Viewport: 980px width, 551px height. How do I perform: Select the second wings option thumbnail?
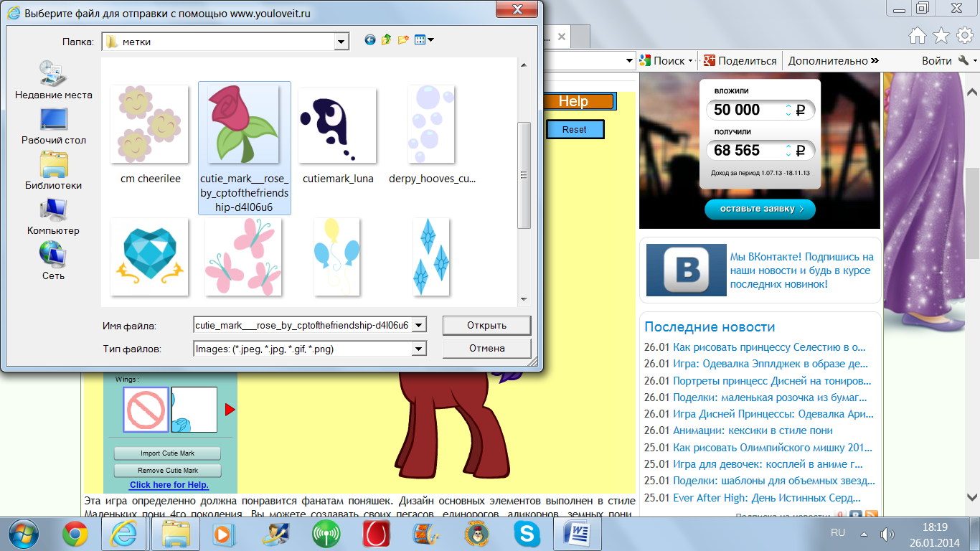click(x=194, y=410)
